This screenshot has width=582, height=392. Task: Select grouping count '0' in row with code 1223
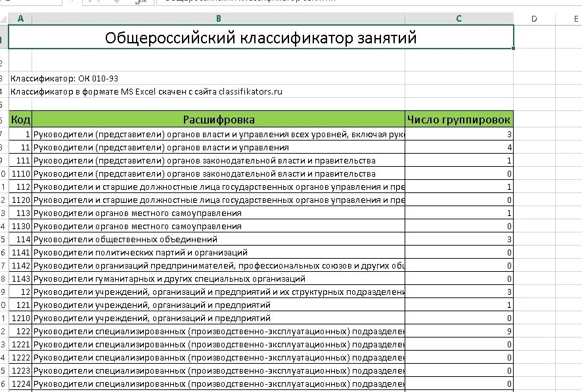[x=459, y=370]
